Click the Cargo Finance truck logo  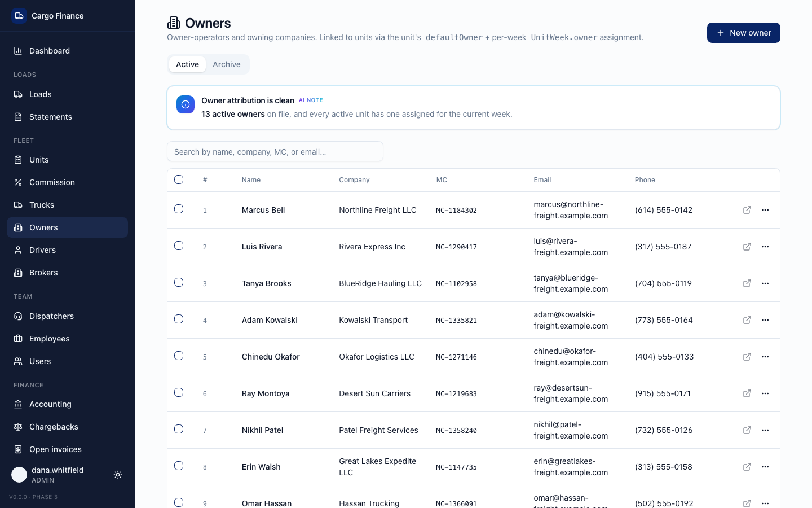tap(19, 16)
